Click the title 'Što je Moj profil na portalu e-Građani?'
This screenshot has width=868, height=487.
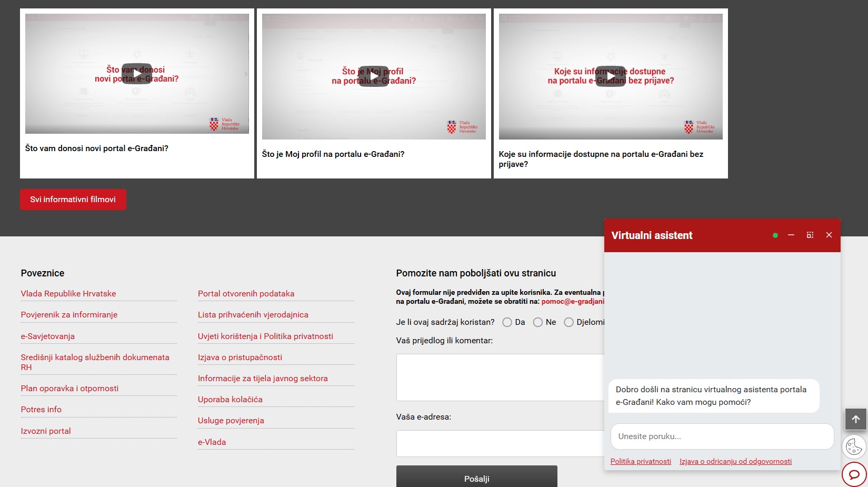(333, 154)
